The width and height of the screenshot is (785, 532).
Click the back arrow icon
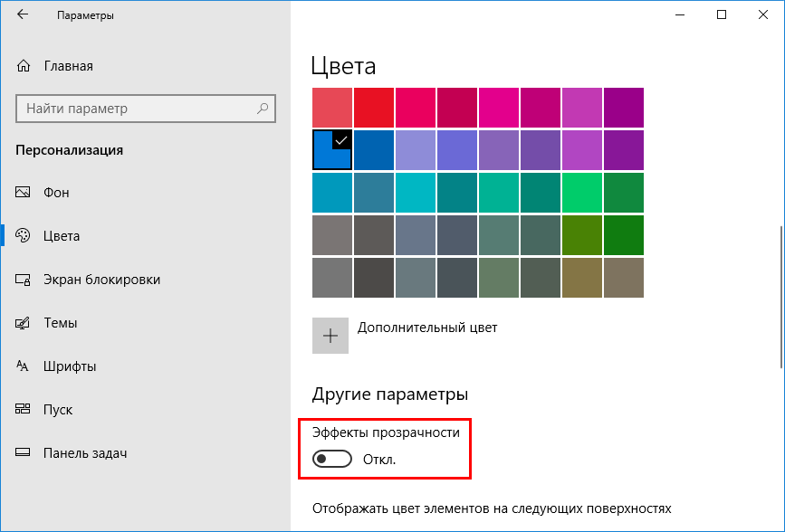[x=23, y=15]
